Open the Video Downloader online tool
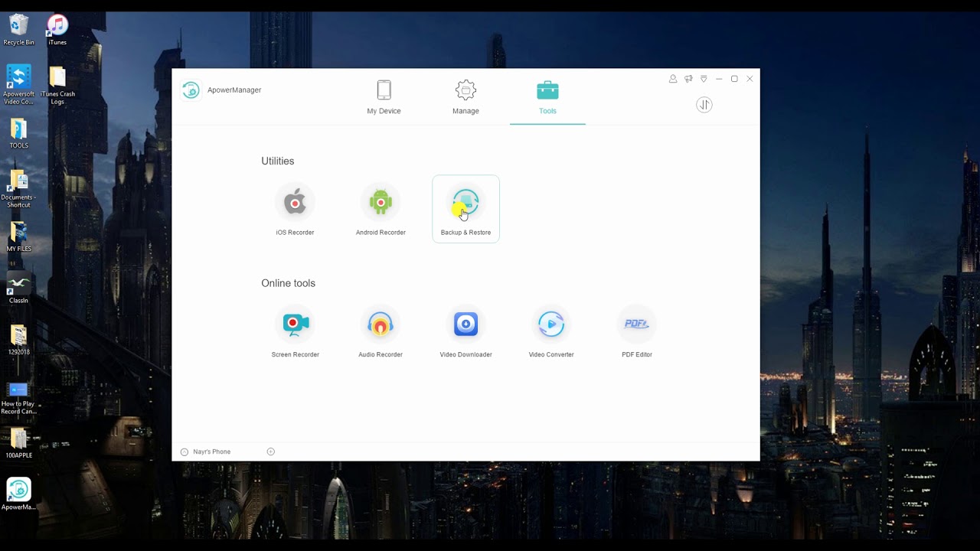The width and height of the screenshot is (980, 551). (x=465, y=331)
